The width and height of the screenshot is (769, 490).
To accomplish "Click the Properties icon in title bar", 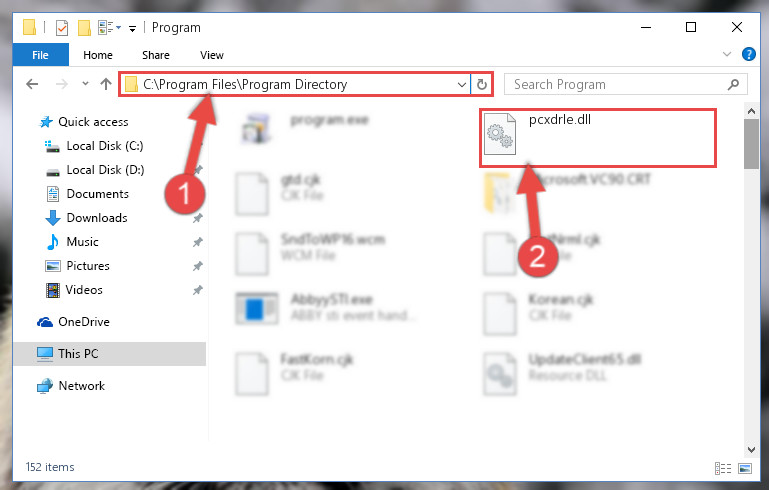I will tap(62, 27).
